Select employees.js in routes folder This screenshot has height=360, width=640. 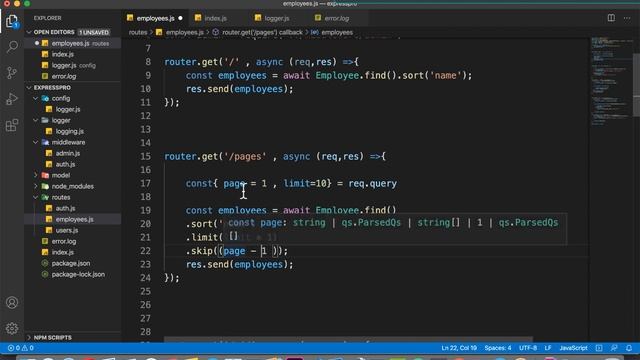click(73, 219)
